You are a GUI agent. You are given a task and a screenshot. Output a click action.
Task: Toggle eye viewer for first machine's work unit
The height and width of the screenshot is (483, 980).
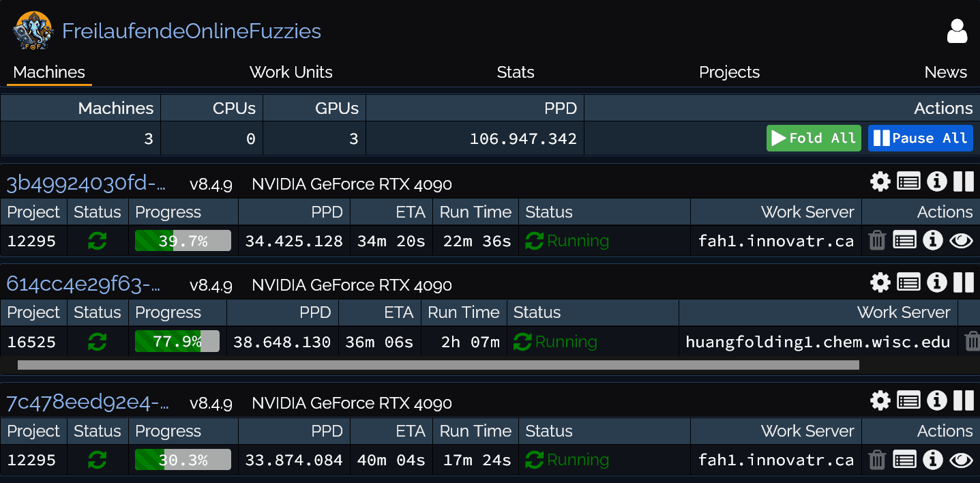(961, 240)
